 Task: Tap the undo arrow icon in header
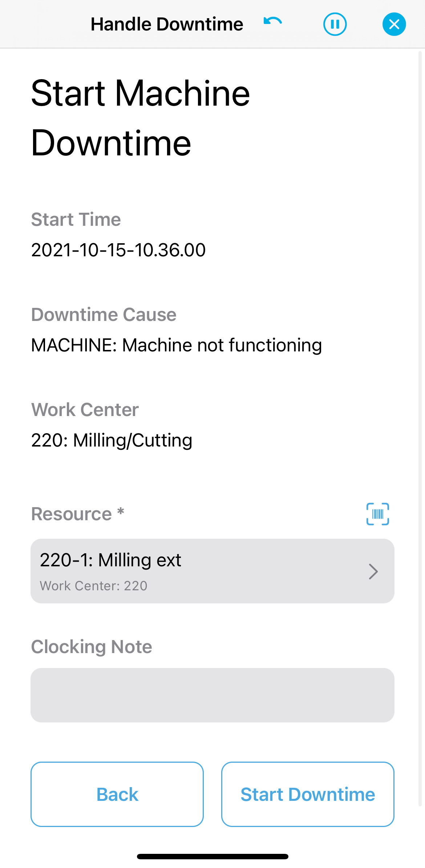(x=272, y=22)
